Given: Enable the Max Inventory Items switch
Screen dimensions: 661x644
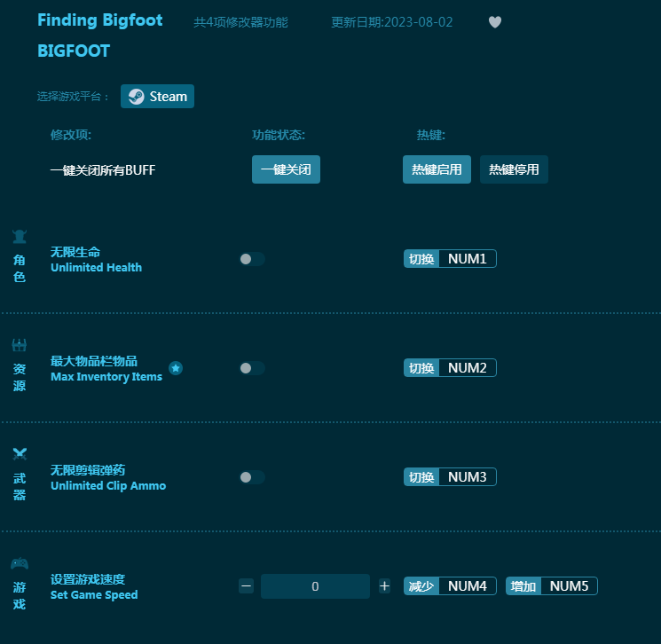Looking at the screenshot, I should [x=252, y=368].
